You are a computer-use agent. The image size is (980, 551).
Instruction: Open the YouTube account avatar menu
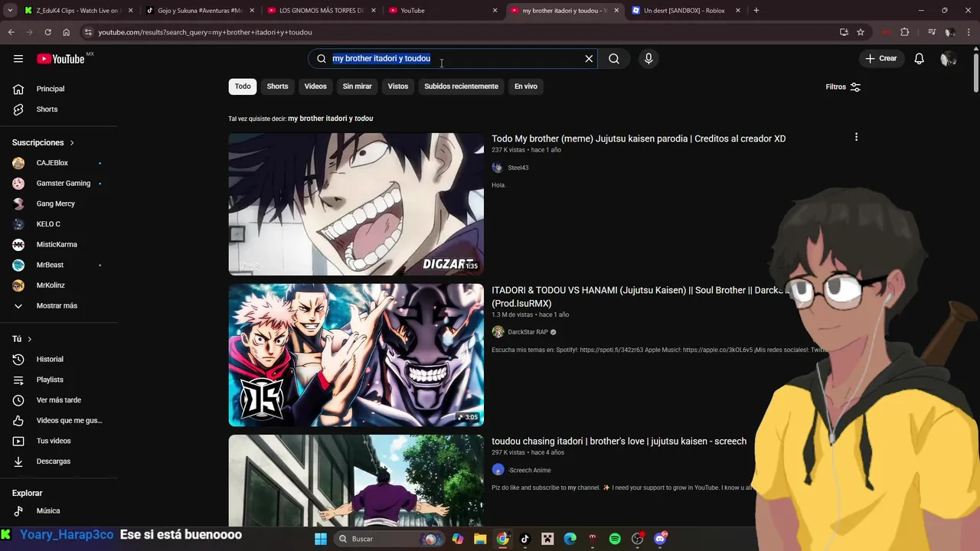[949, 59]
